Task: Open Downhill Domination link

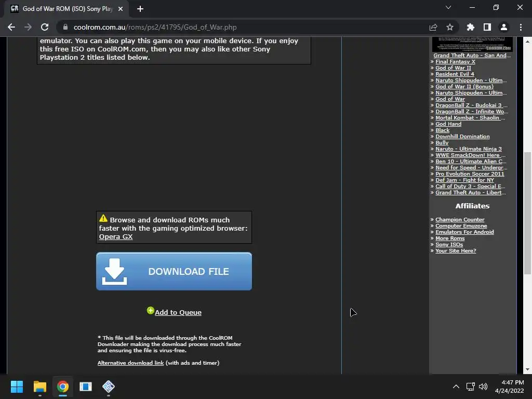Action: 462,137
